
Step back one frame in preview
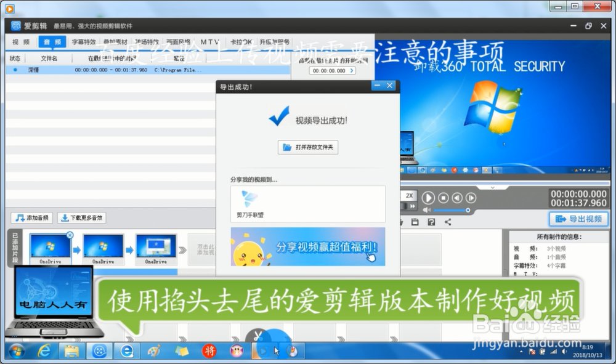coord(457,198)
